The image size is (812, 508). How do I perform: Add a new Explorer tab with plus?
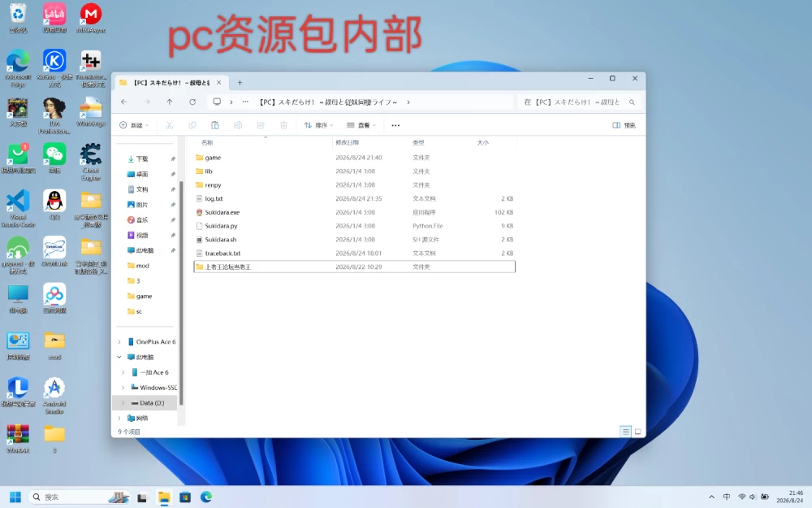(x=240, y=82)
